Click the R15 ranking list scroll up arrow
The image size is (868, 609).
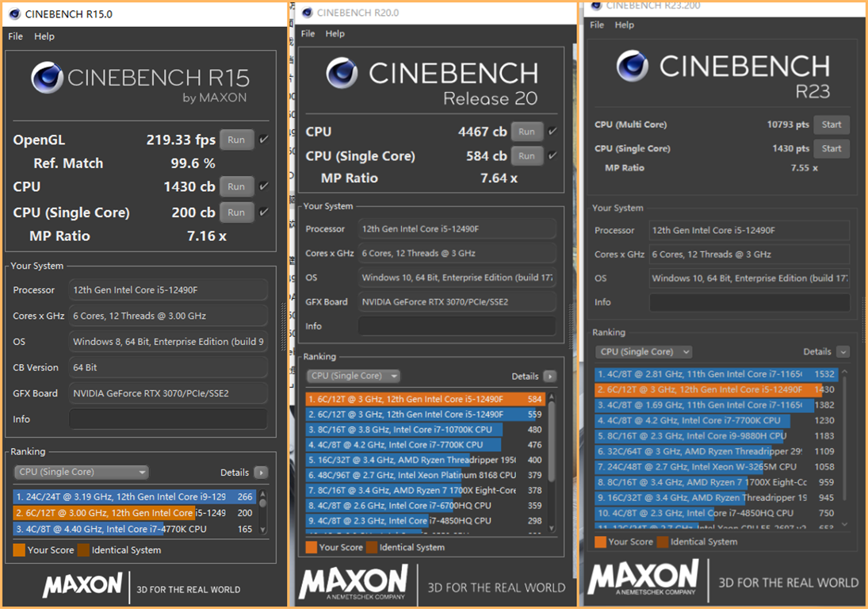263,492
